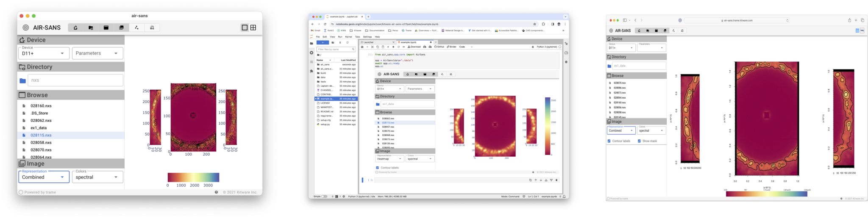Uncheck Show mask checkbox in right window
The image size is (868, 218).
(639, 141)
